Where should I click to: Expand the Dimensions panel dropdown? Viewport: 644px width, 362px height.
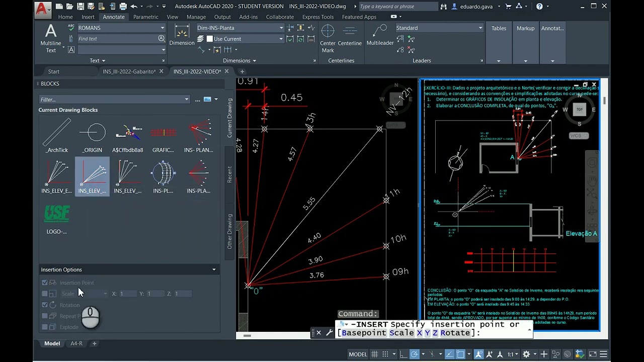click(239, 61)
